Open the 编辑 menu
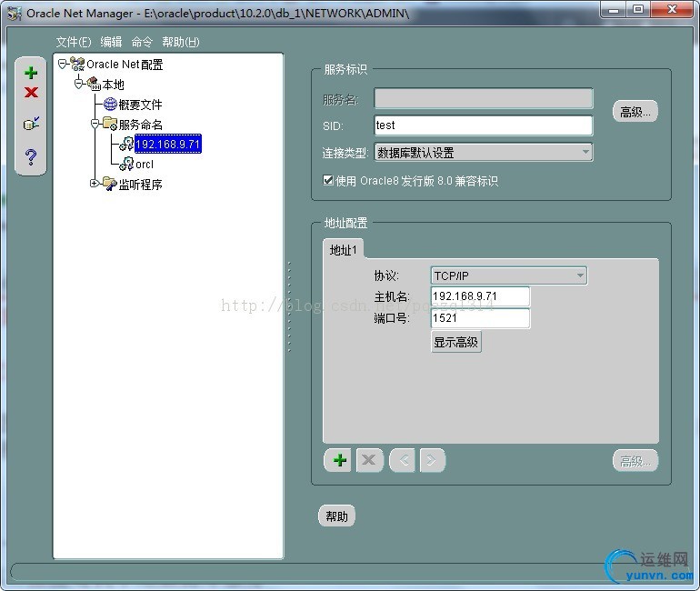700x591 pixels. click(111, 42)
